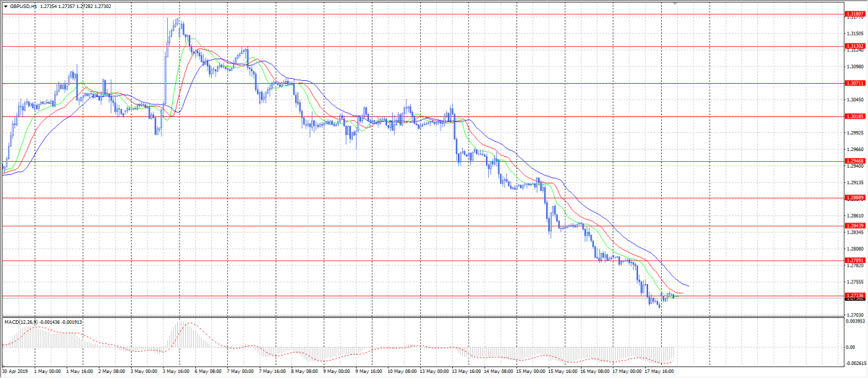Click the chart shift triangle marker at top

click(x=676, y=4)
